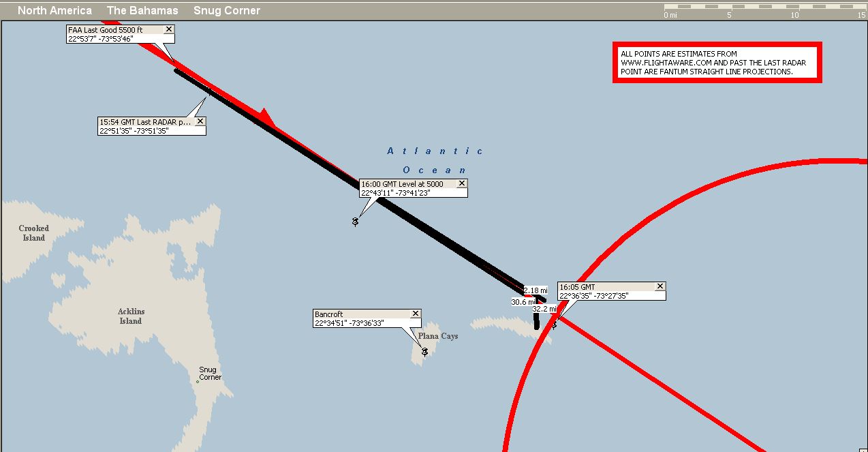Select the 16:05 GMT pushpin
This screenshot has height=452, width=868.
[x=553, y=325]
